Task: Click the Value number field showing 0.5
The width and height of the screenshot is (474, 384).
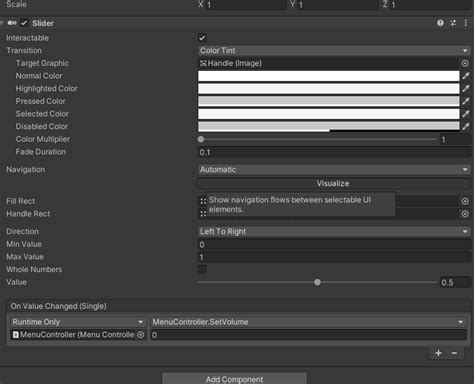Action: click(455, 283)
